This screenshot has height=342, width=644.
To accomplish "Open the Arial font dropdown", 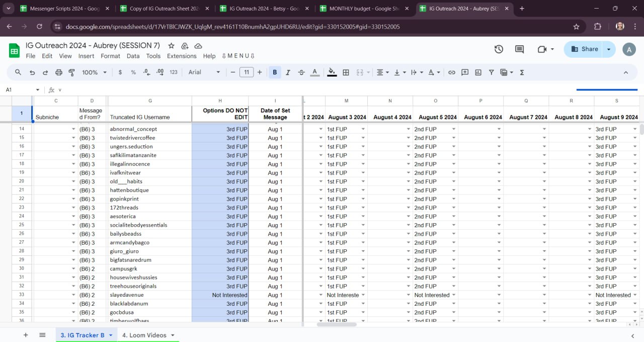I will [204, 73].
